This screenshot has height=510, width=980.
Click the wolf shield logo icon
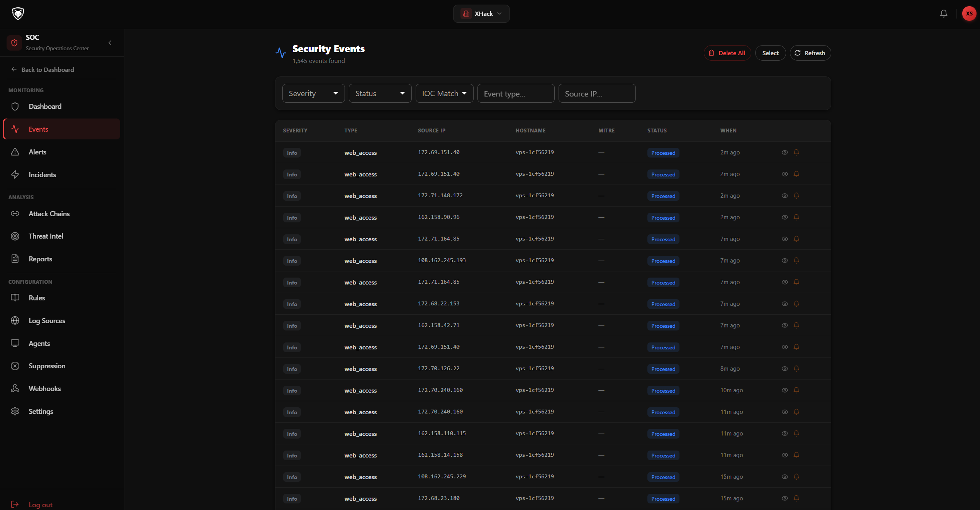click(x=18, y=14)
